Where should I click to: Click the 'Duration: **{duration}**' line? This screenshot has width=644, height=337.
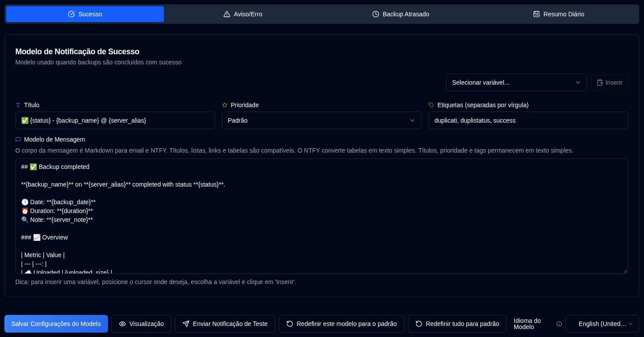click(57, 211)
